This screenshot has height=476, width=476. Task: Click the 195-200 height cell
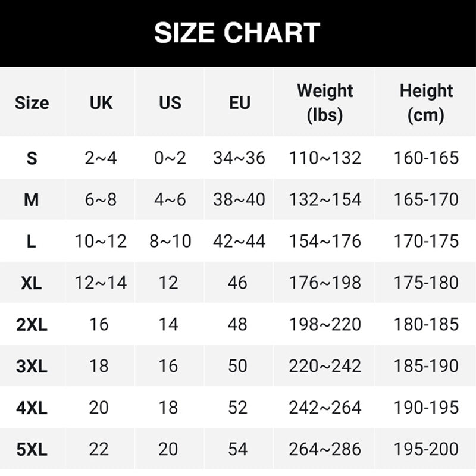coord(426,449)
